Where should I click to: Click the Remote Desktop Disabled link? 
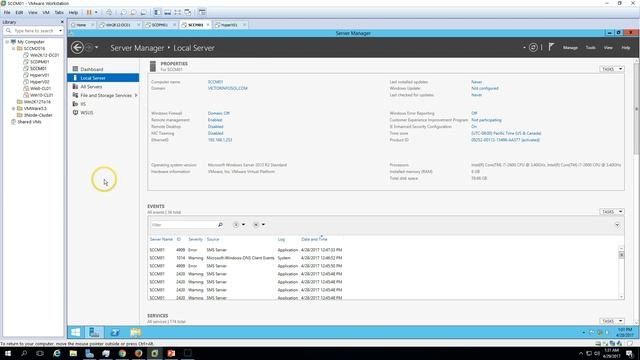click(216, 127)
